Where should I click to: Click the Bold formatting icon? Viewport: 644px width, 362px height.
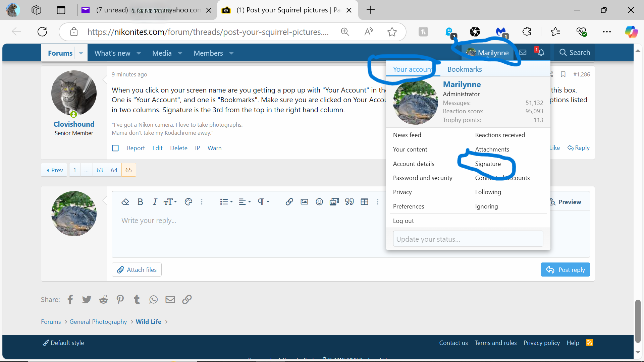140,202
